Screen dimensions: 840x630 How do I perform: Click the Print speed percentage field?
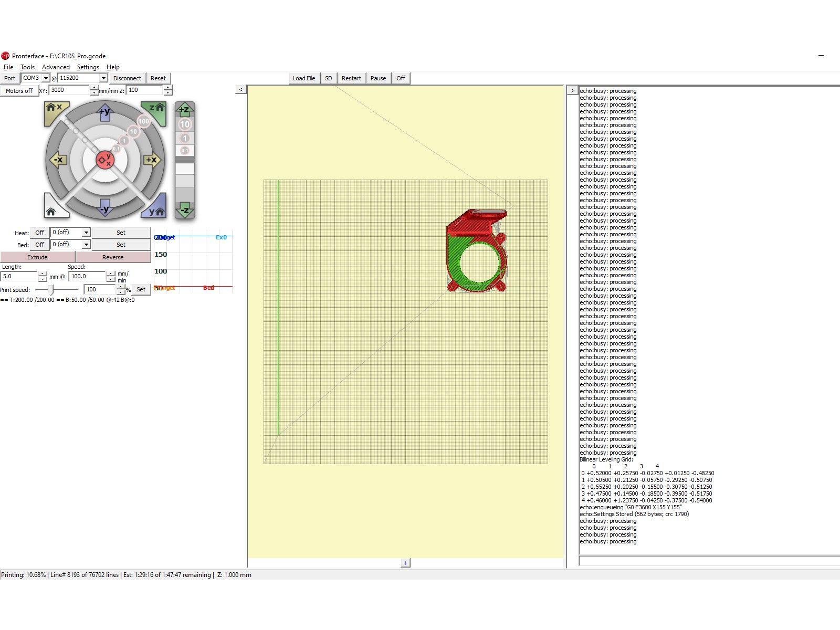point(100,289)
